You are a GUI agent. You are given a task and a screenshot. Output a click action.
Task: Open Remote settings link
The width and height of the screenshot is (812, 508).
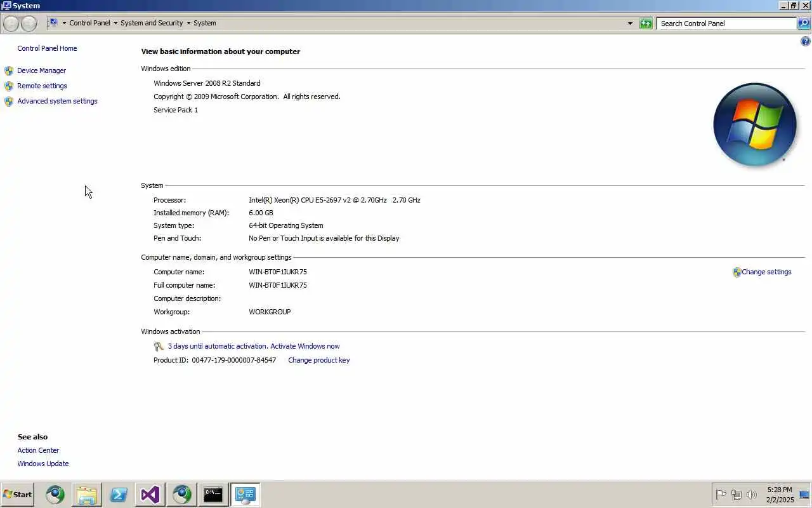point(42,86)
